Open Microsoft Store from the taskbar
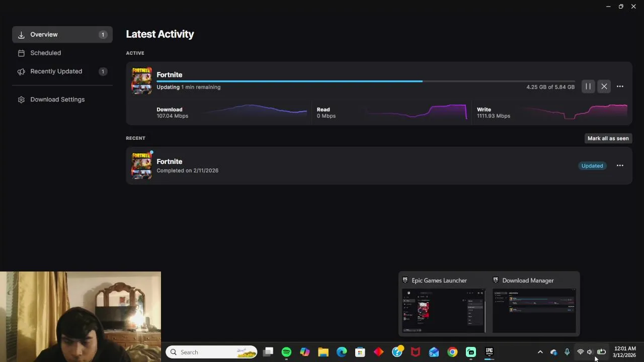Viewport: 644px width, 362px height. (x=360, y=352)
